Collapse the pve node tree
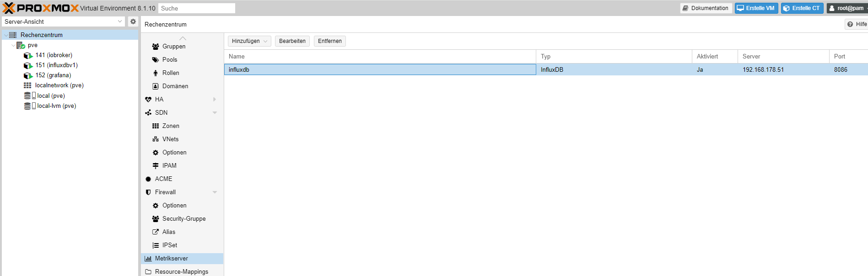 13,45
